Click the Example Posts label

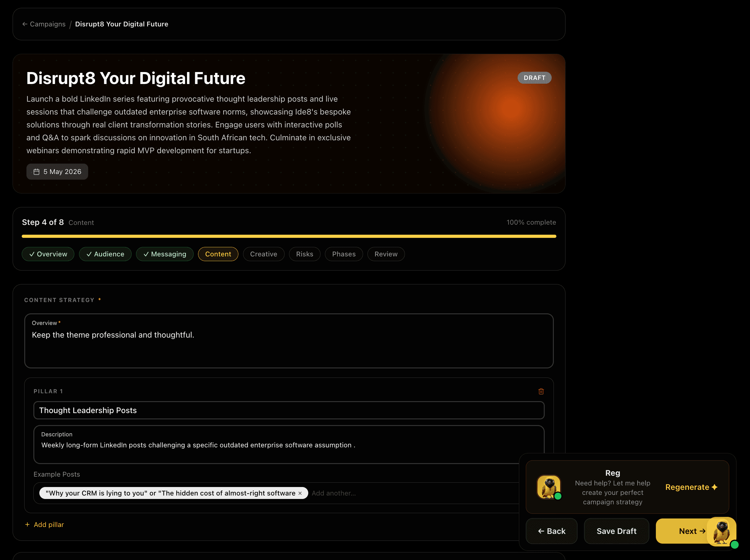click(x=57, y=474)
